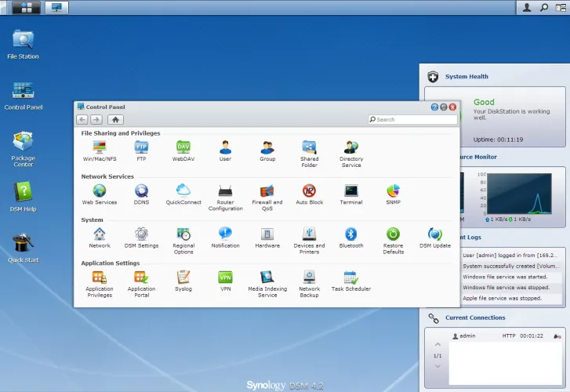Open the Win/Mac/NFS settings
Viewport: 570px width, 392px height.
100,151
